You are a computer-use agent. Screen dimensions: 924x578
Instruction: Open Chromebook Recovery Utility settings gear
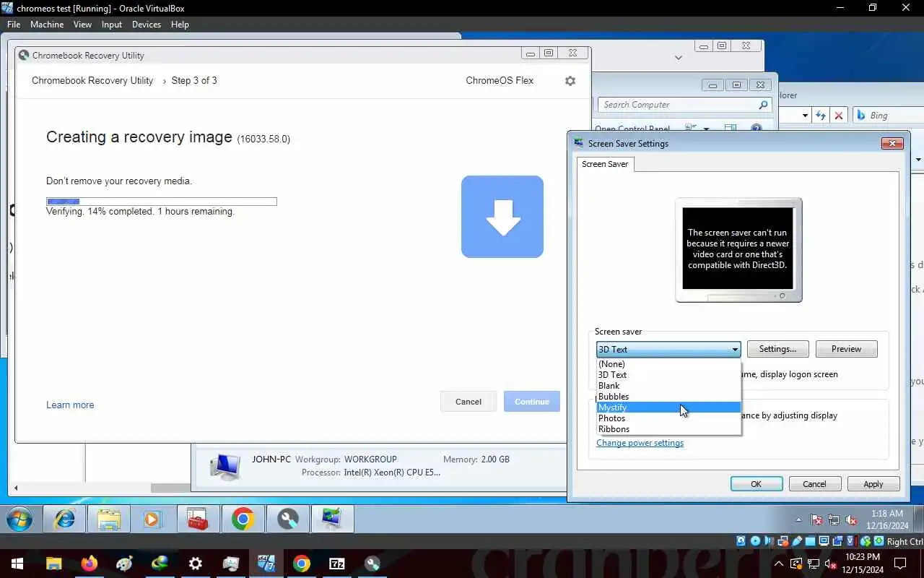click(x=570, y=81)
